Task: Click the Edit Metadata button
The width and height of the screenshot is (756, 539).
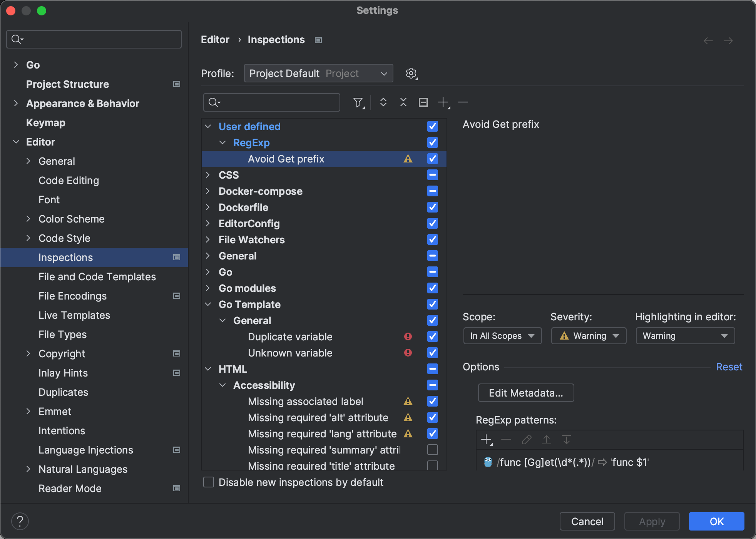Action: coord(526,393)
